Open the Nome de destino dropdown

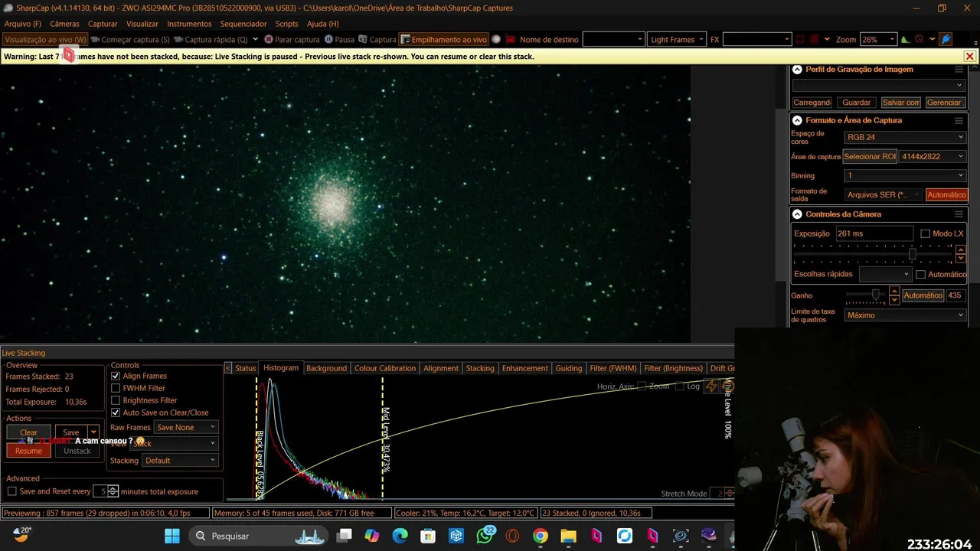(613, 39)
